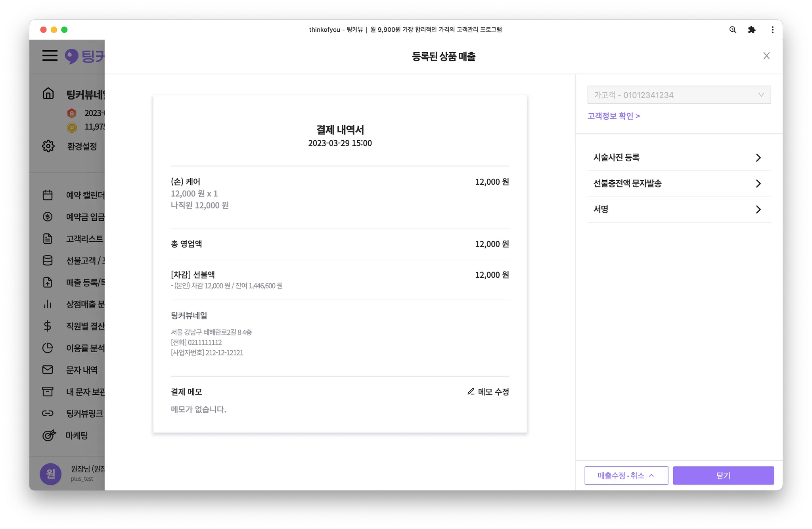Click the 고객리스트 document icon
Screen dimensions: 812x529
tap(48, 239)
